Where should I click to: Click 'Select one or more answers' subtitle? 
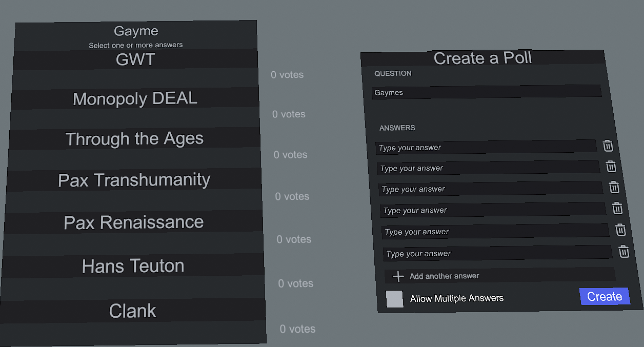tap(136, 45)
